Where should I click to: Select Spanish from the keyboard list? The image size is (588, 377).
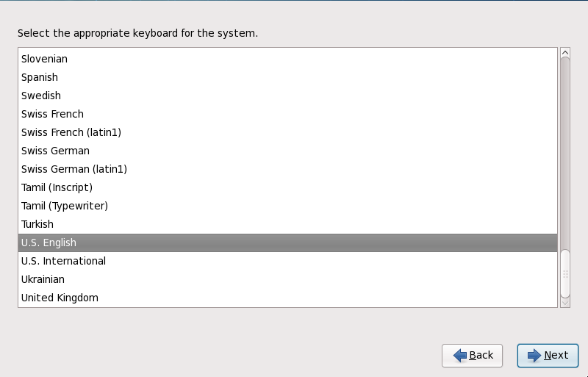point(40,77)
